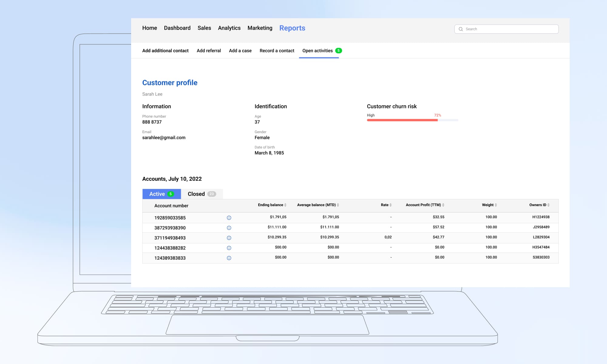Sort by Ending balance column arrows

point(285,205)
